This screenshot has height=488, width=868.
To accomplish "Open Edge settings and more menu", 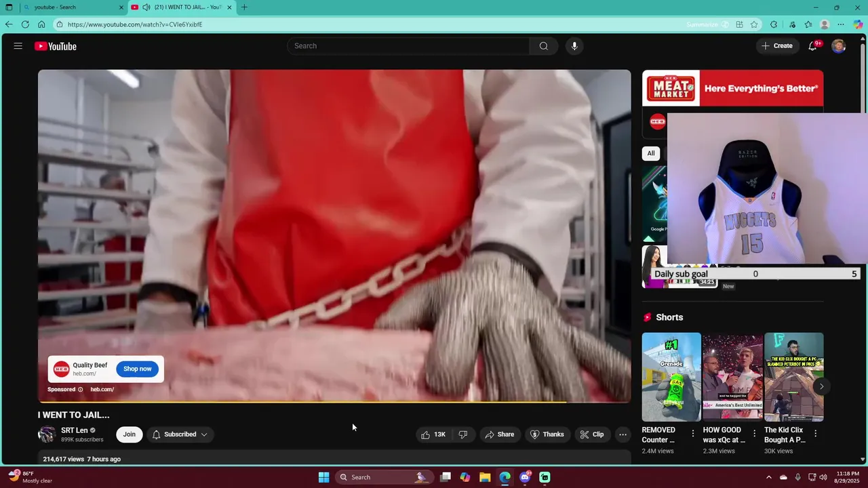I will [841, 24].
